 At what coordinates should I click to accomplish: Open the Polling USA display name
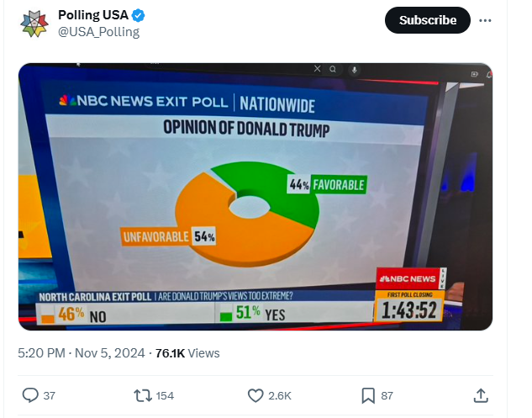(x=93, y=15)
